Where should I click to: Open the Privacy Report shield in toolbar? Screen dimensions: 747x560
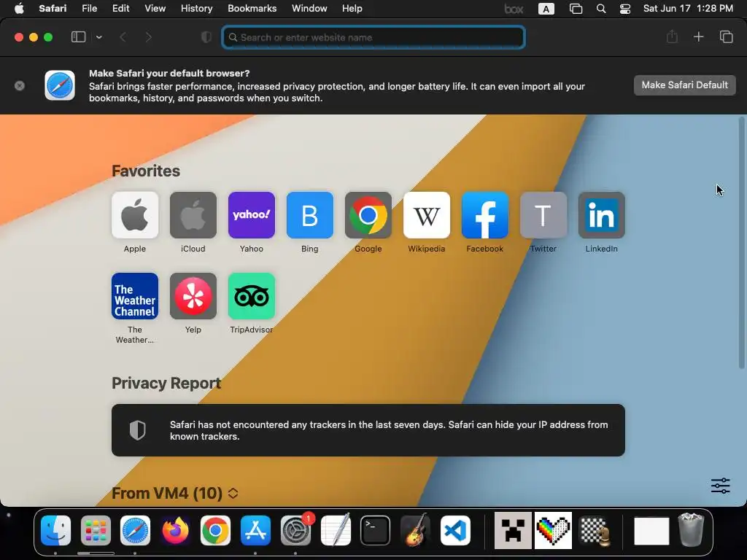(x=206, y=37)
